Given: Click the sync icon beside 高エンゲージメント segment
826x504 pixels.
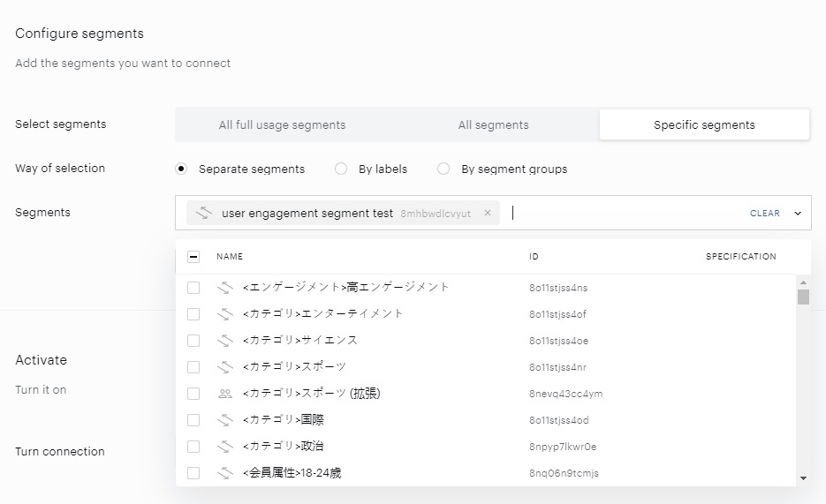Looking at the screenshot, I should [225, 287].
